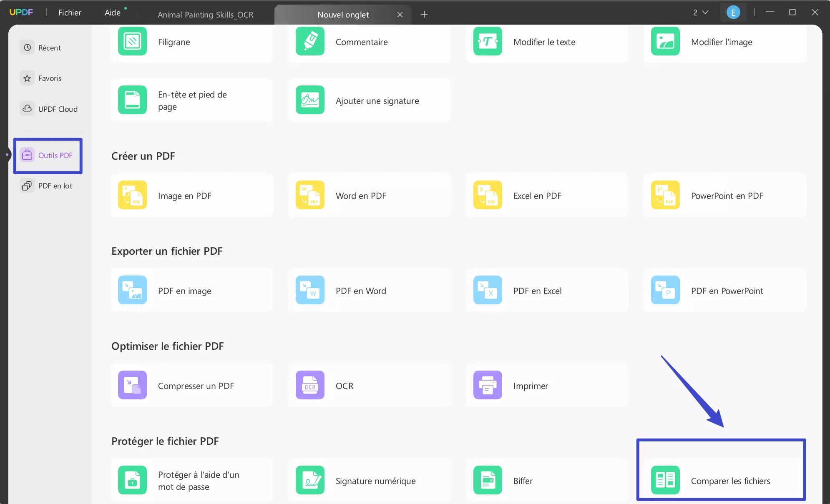Open the Modifier le texte icon
Screen dimensions: 830x504
[488, 41]
